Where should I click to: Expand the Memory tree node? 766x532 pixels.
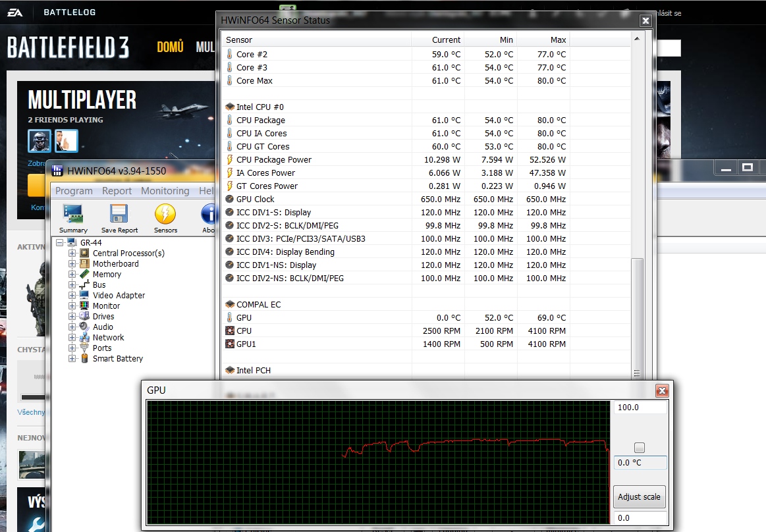coord(72,274)
